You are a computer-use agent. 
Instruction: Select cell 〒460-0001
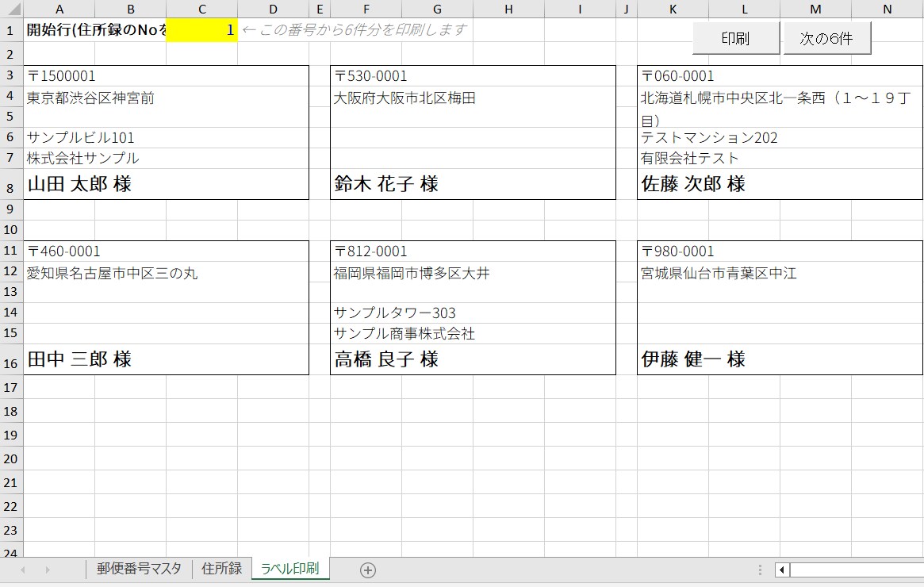(x=167, y=251)
